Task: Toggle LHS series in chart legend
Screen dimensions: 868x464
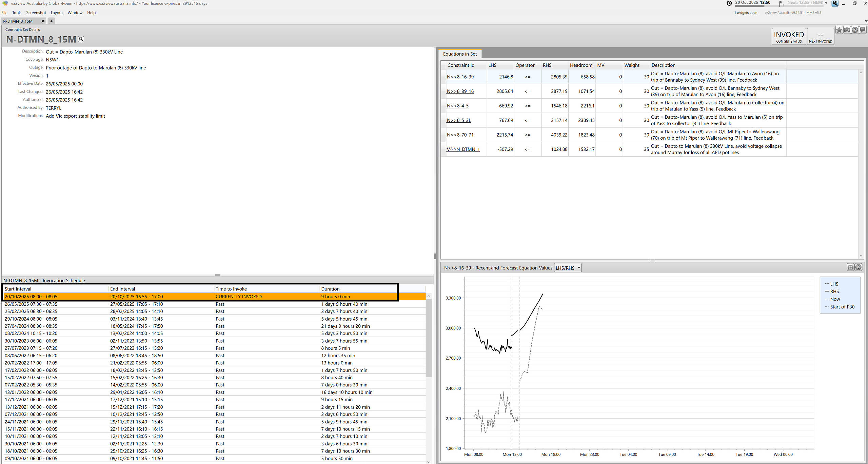Action: 834,284
